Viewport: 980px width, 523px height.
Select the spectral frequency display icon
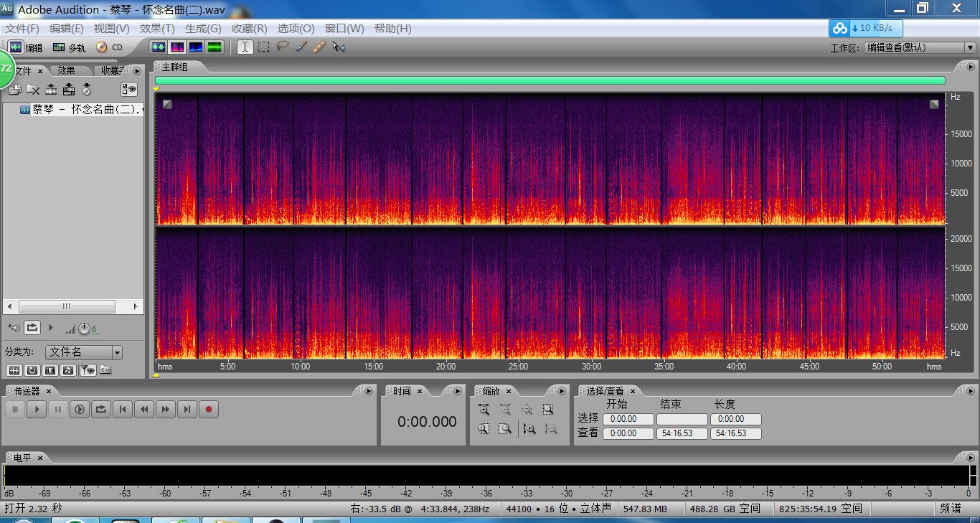point(176,47)
